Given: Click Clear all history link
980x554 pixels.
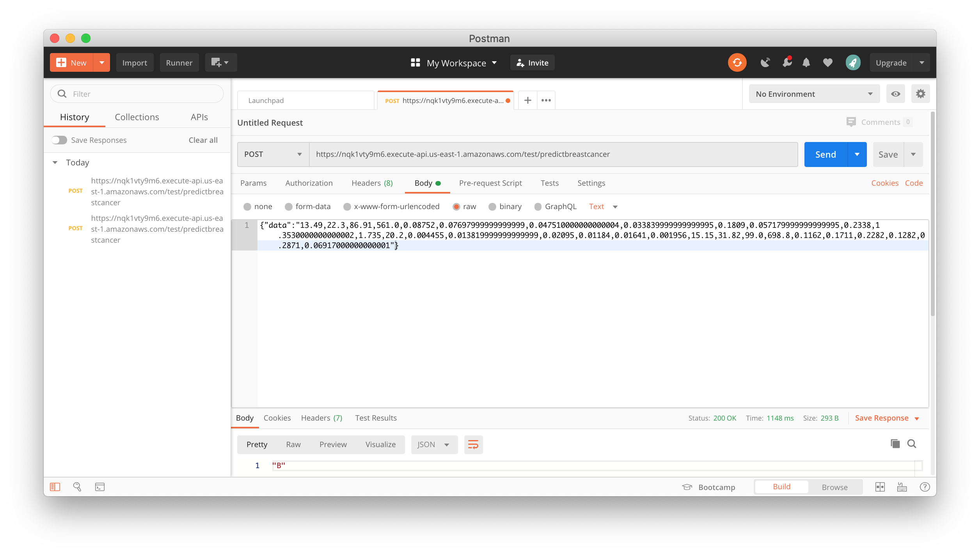Looking at the screenshot, I should point(203,140).
